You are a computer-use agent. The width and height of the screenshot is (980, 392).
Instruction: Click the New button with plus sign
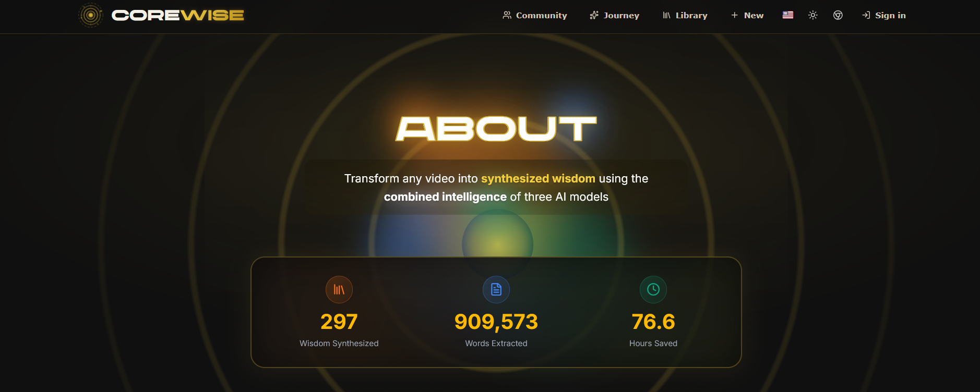point(747,15)
